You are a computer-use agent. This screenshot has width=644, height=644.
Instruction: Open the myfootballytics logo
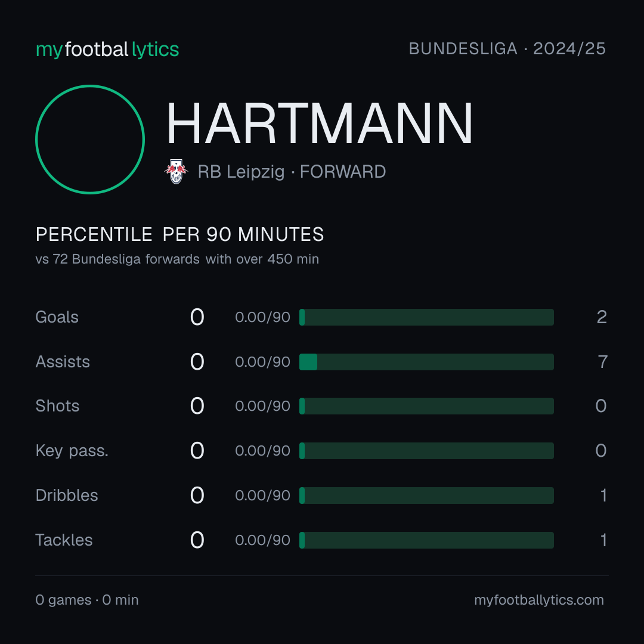pyautogui.click(x=107, y=49)
